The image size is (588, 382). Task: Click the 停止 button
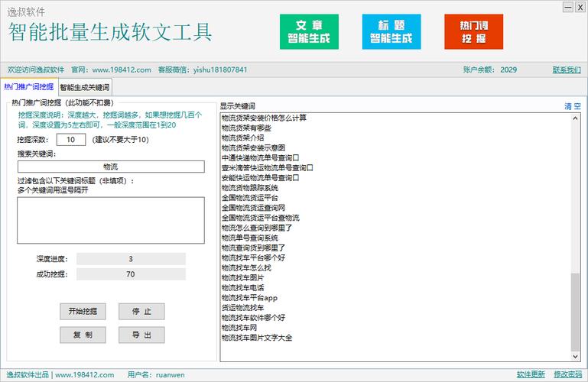141,311
